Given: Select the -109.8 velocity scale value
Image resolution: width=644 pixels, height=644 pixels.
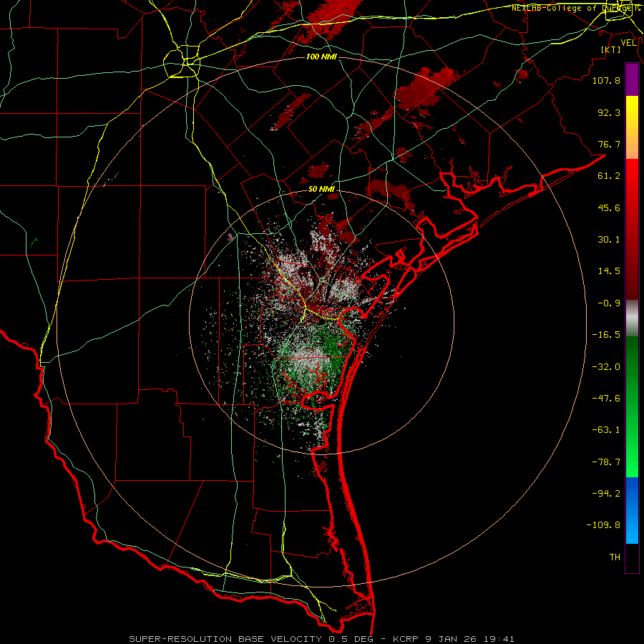Looking at the screenshot, I should pyautogui.click(x=603, y=525).
